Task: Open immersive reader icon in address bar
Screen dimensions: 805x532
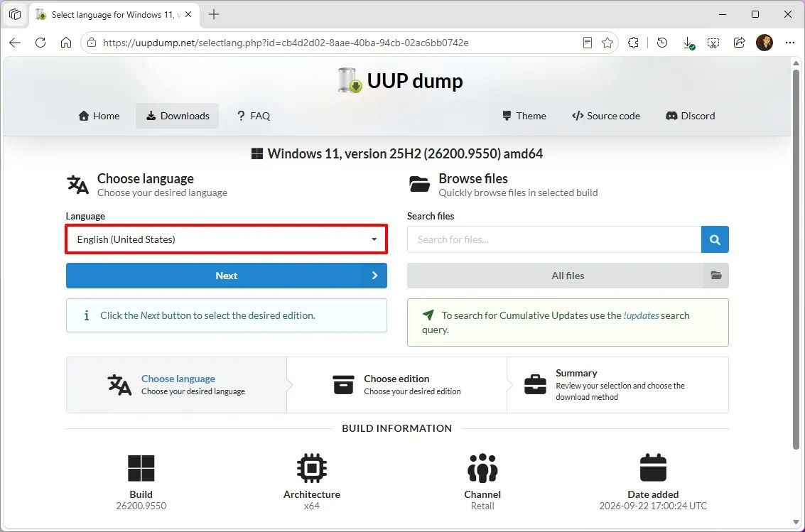Action: pyautogui.click(x=588, y=43)
